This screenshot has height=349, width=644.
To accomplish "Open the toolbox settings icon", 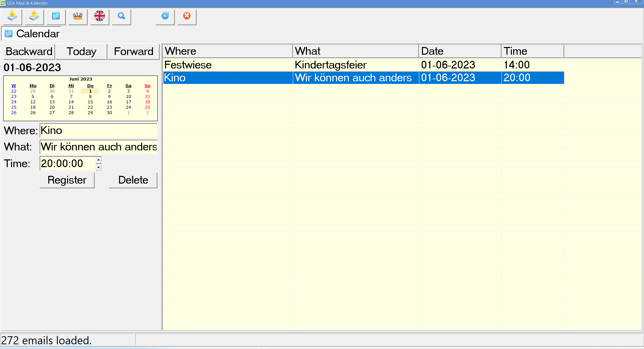I will [78, 16].
